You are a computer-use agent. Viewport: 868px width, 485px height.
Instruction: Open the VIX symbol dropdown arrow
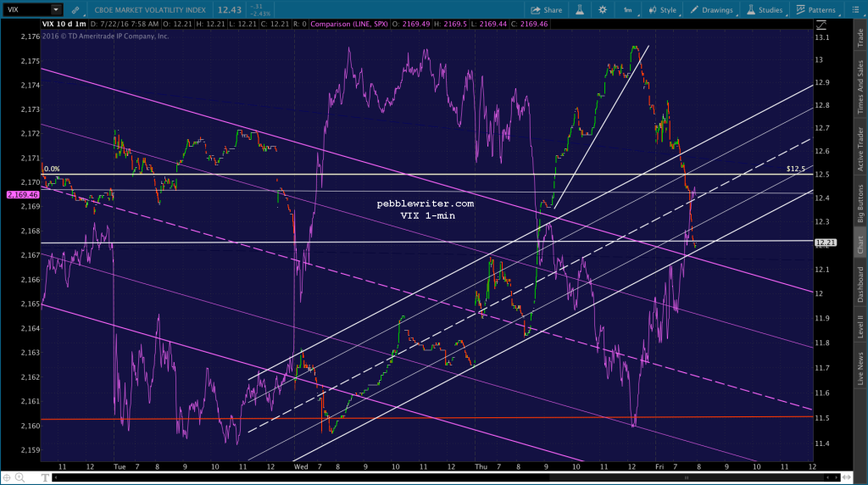tap(56, 9)
